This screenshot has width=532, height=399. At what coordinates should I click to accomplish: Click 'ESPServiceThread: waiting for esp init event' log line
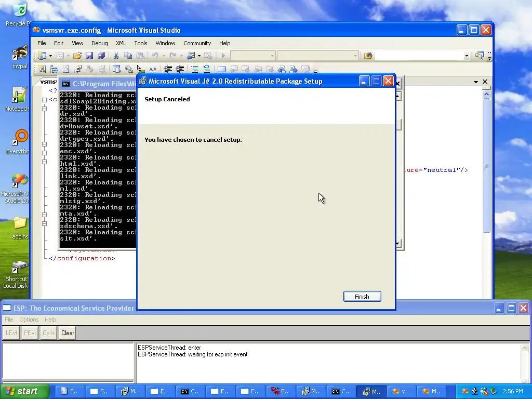(192, 354)
